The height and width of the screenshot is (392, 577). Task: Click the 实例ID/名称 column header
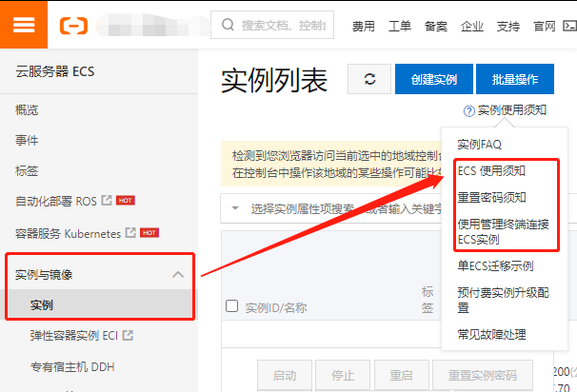276,307
